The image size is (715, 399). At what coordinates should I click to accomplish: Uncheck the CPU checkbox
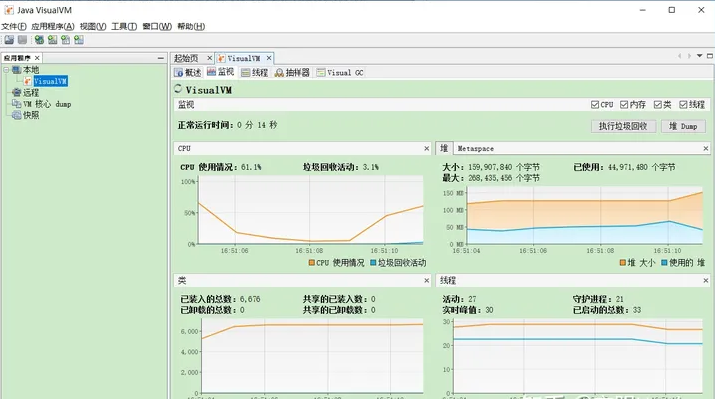[595, 105]
